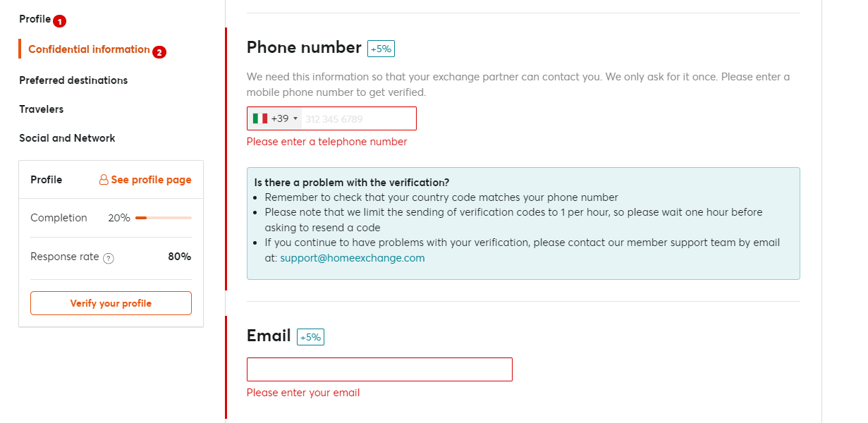
Task: Click the Italian flag icon
Action: 259,118
